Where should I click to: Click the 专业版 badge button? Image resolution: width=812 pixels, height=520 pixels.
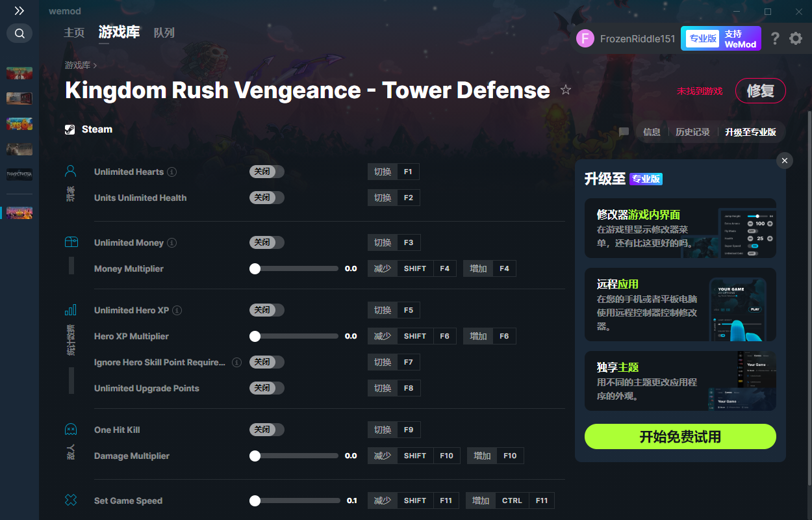click(x=702, y=38)
